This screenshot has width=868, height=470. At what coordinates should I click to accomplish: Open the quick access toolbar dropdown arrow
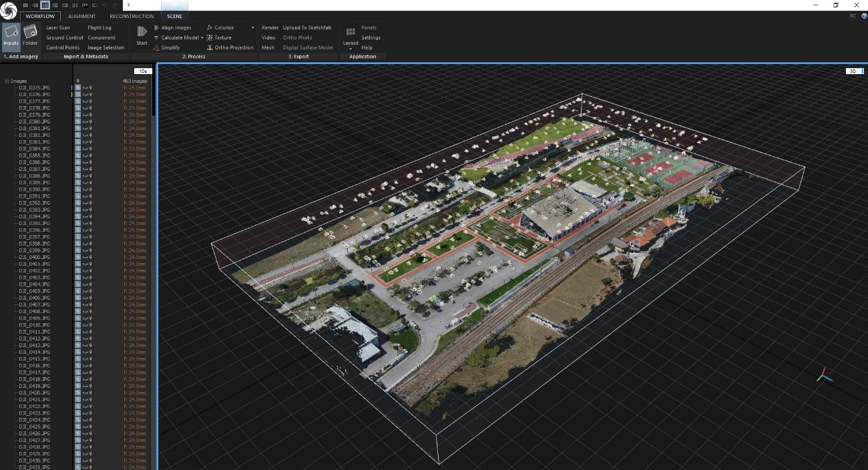tap(128, 5)
